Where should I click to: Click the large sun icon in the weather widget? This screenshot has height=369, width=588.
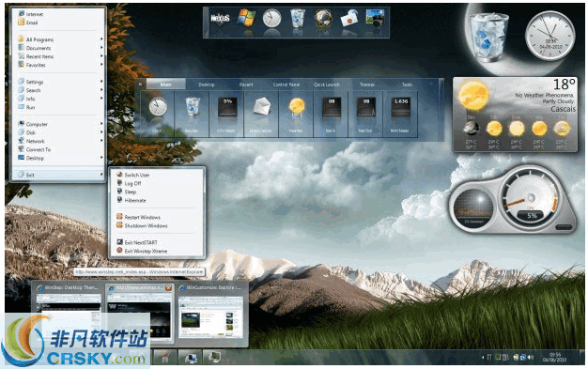(x=473, y=95)
